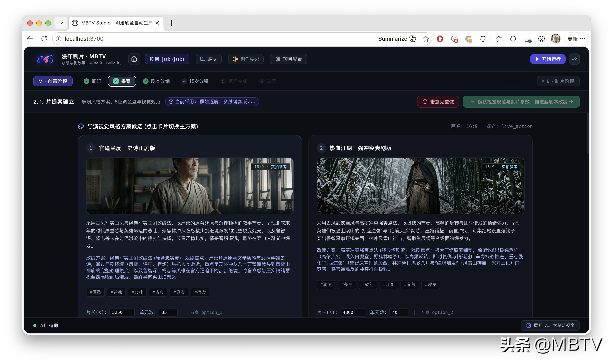Click the 片长 field showing 5250

(122, 312)
